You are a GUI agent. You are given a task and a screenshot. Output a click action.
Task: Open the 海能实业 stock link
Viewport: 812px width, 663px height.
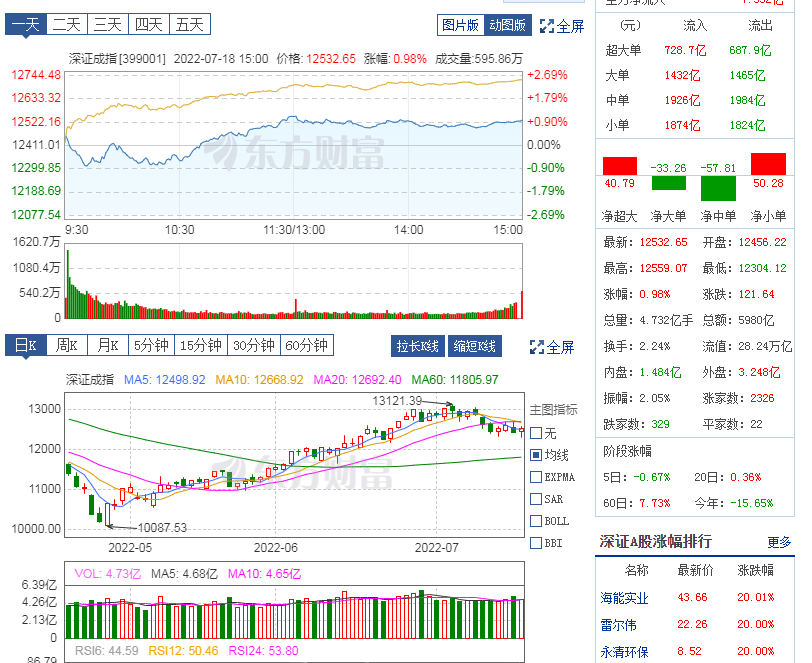point(624,598)
